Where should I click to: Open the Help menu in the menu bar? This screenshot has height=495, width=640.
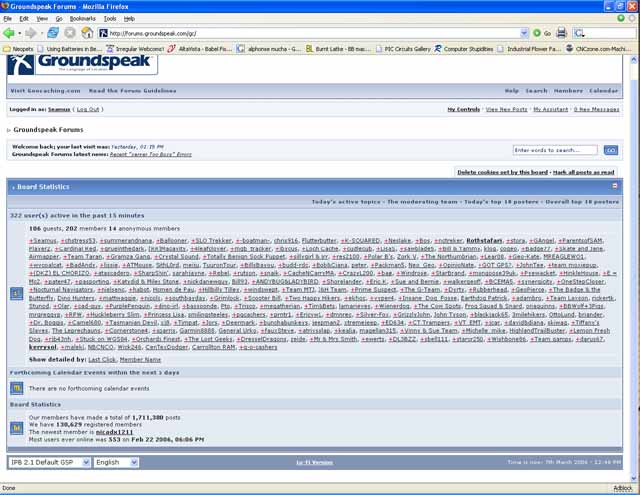[129, 19]
